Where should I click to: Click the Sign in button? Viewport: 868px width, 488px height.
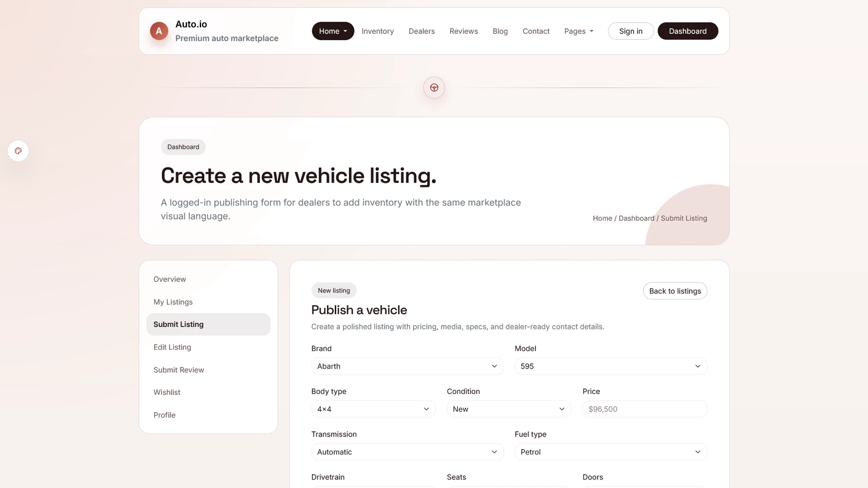(631, 31)
